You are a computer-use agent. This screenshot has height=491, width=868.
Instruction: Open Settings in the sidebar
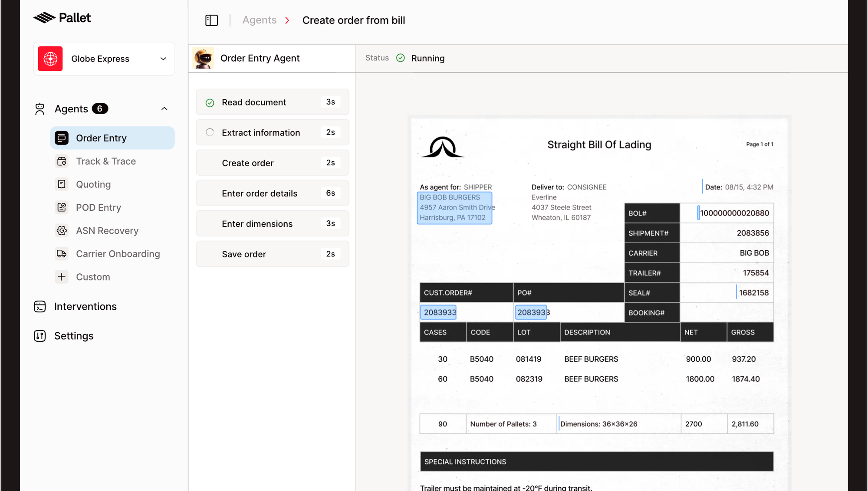[x=73, y=336]
